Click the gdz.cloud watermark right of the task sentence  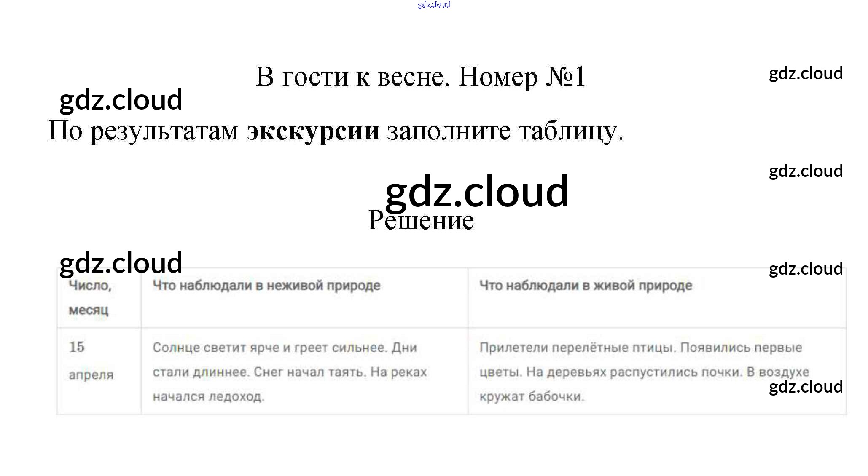[x=806, y=171]
